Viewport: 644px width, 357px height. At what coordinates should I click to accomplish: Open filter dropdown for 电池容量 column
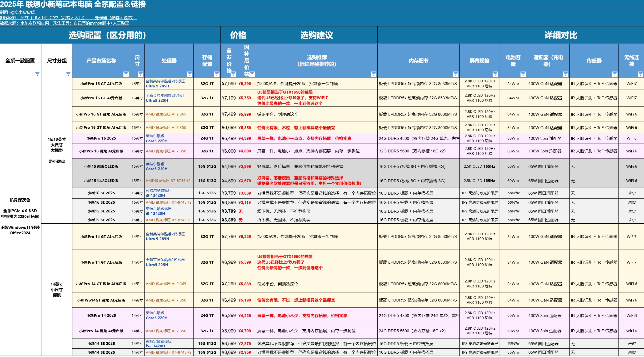[523, 74]
